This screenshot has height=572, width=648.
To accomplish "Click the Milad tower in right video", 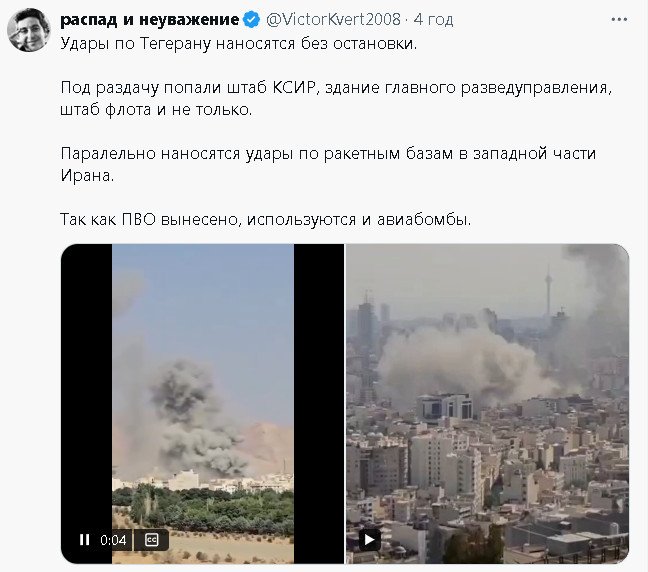I will tap(548, 287).
